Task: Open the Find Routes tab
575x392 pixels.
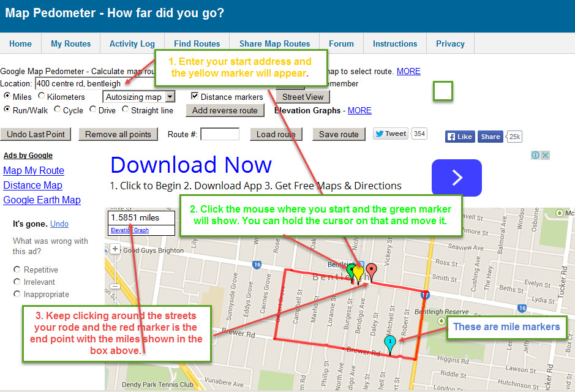Action: coord(197,43)
